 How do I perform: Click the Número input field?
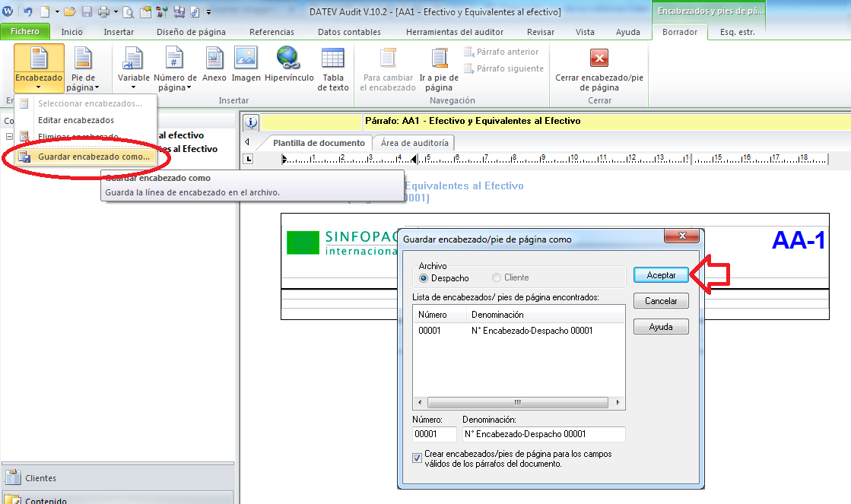(434, 434)
